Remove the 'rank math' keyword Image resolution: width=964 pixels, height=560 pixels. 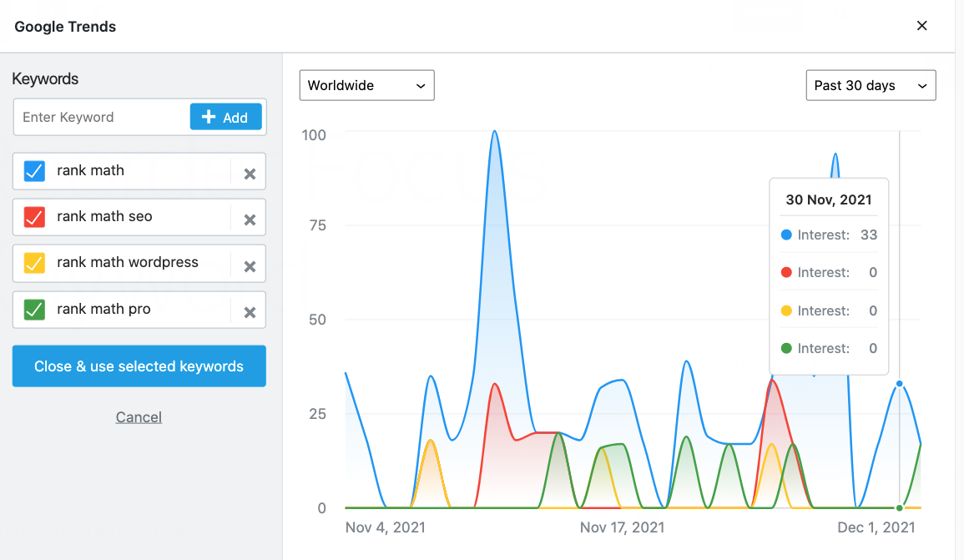coord(250,174)
